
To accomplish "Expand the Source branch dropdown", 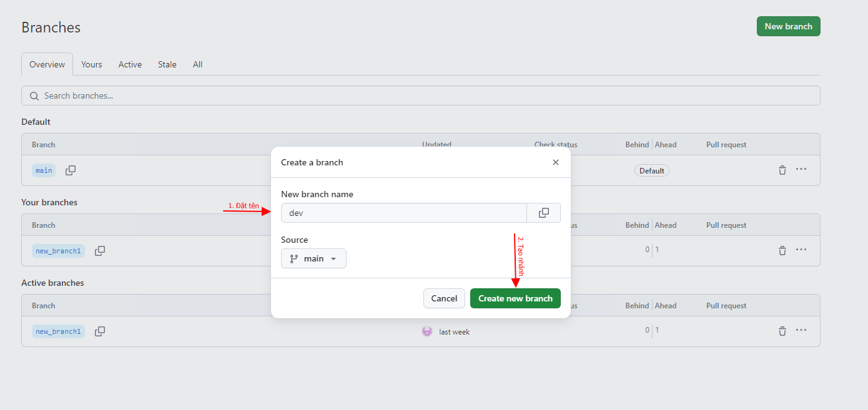I will click(x=313, y=258).
